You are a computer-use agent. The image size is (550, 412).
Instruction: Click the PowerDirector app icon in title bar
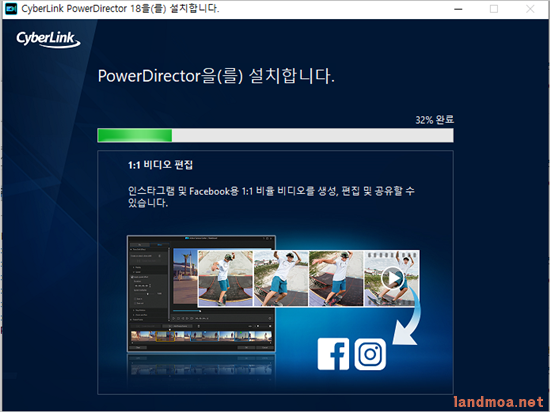point(11,9)
